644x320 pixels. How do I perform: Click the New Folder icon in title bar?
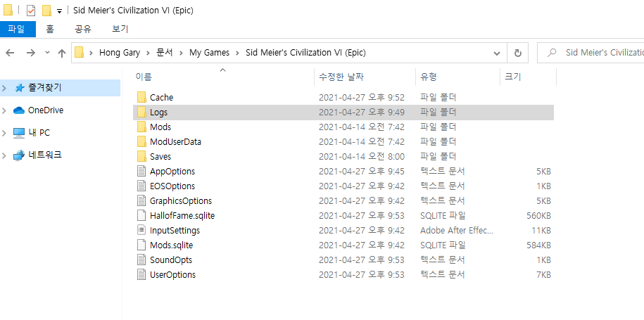[46, 11]
